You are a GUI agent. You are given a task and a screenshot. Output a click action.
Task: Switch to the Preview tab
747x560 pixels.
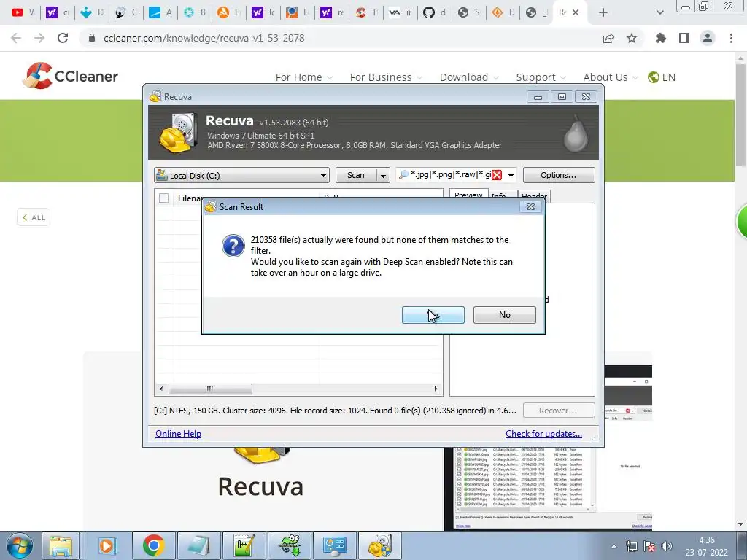(x=468, y=195)
